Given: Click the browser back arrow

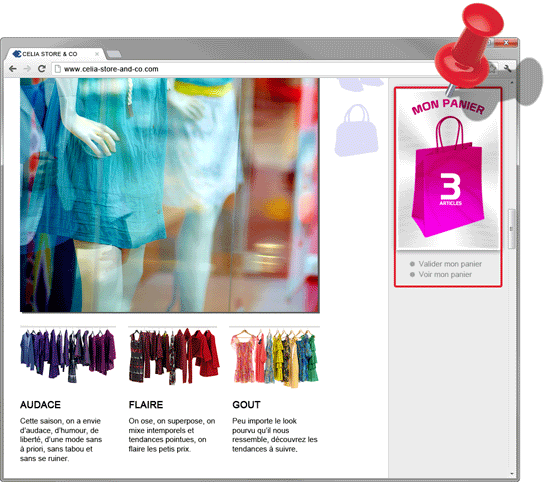Looking at the screenshot, I should (x=13, y=69).
